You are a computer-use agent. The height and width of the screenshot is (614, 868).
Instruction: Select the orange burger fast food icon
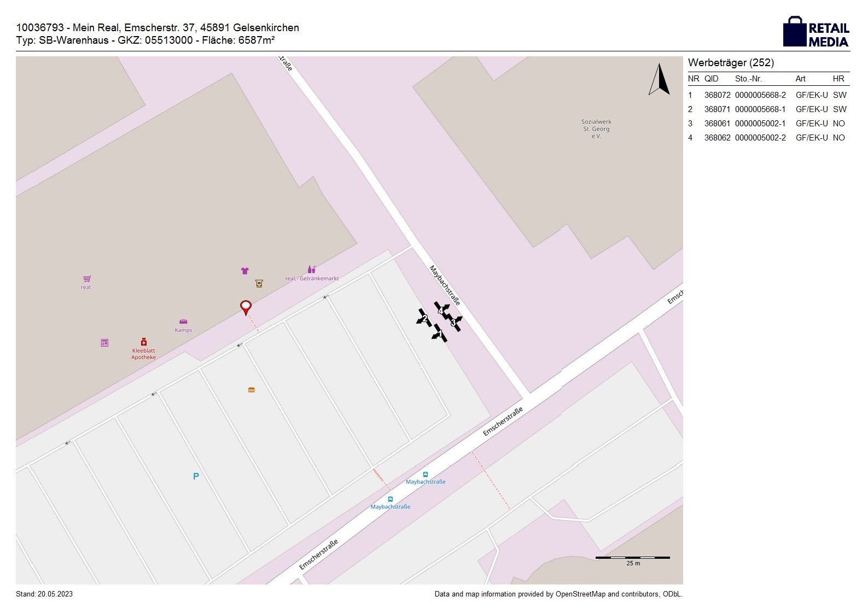(x=252, y=390)
